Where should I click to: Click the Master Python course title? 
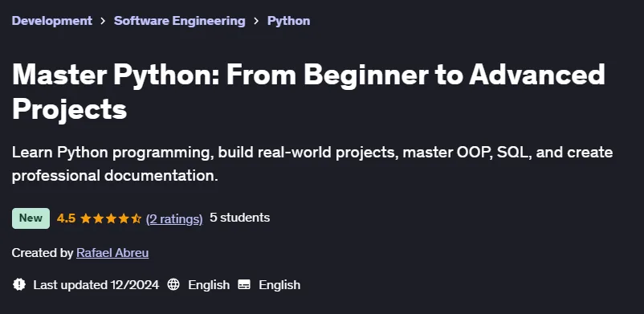tap(308, 92)
